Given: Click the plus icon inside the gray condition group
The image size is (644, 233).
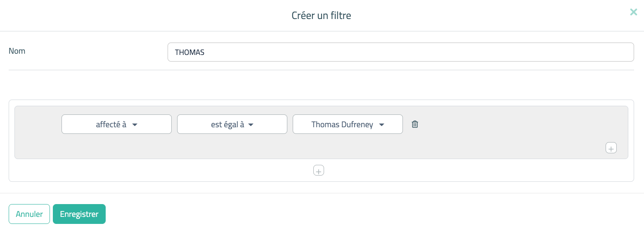Looking at the screenshot, I should click(611, 148).
